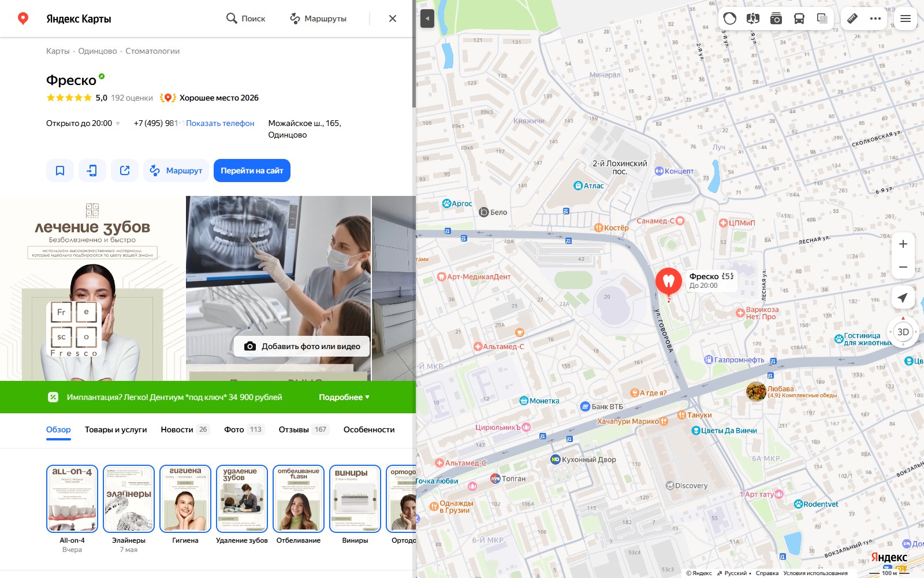Open the Отбеливание story thumbnail

[x=299, y=498]
